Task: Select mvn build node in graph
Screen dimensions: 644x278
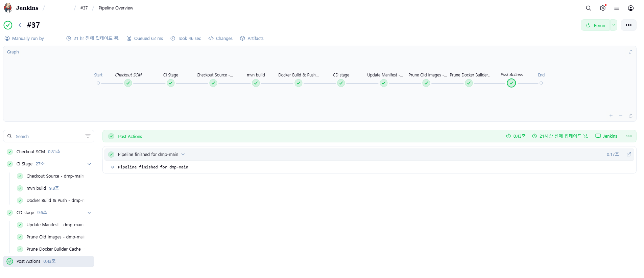Action: pyautogui.click(x=256, y=83)
